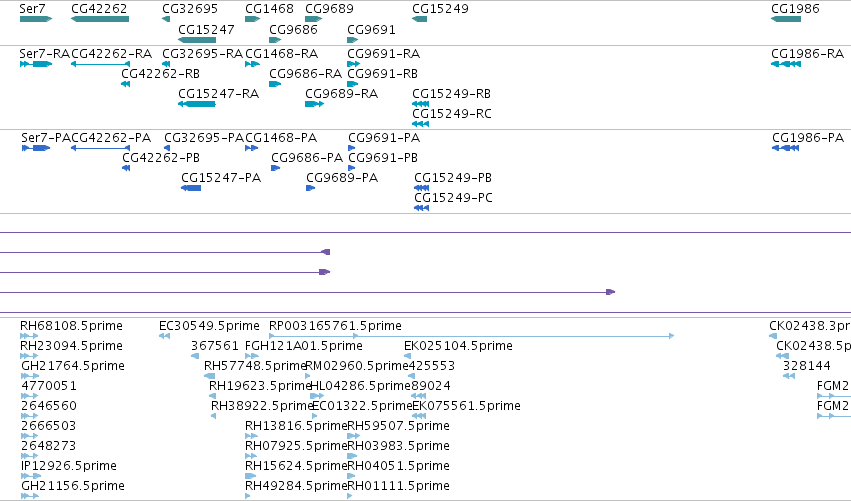Click feature 4770051
This screenshot has width=851, height=501.
[30, 396]
